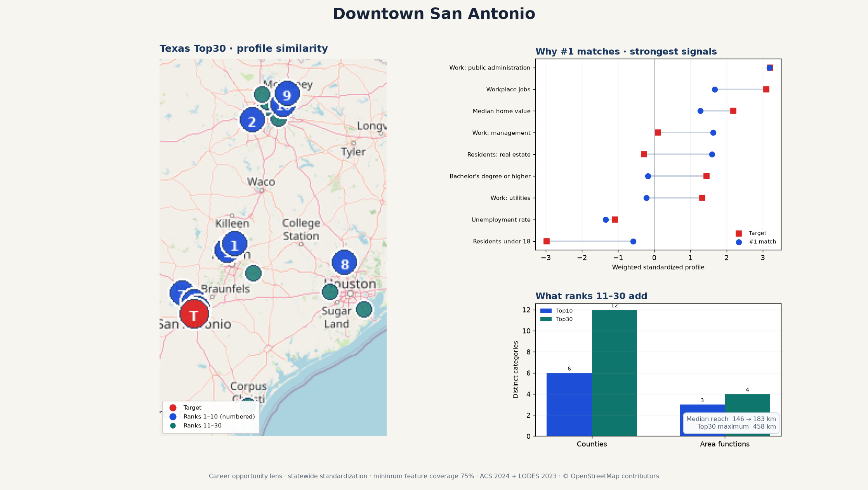Click blue dot on Residents: real estate row

click(712, 155)
